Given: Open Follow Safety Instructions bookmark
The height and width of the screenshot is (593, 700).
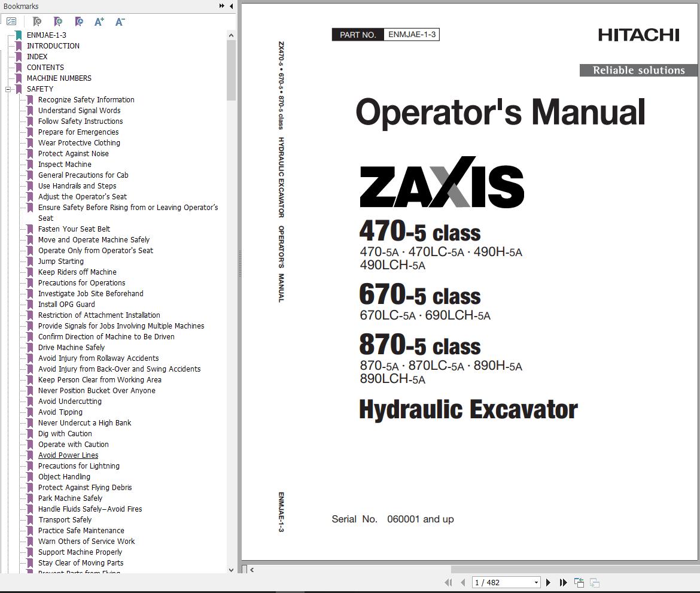Looking at the screenshot, I should click(x=80, y=121).
